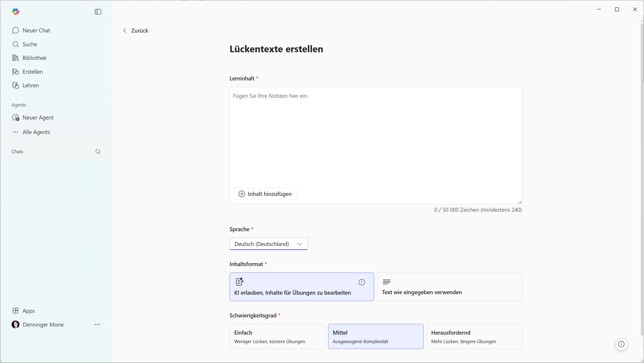
Task: Click the Copilot logo icon
Action: 16,12
